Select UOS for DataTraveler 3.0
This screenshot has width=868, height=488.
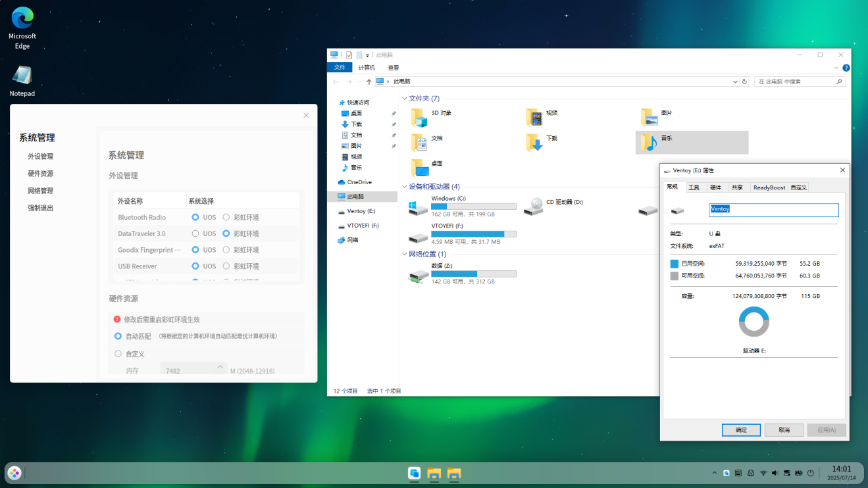click(x=195, y=233)
